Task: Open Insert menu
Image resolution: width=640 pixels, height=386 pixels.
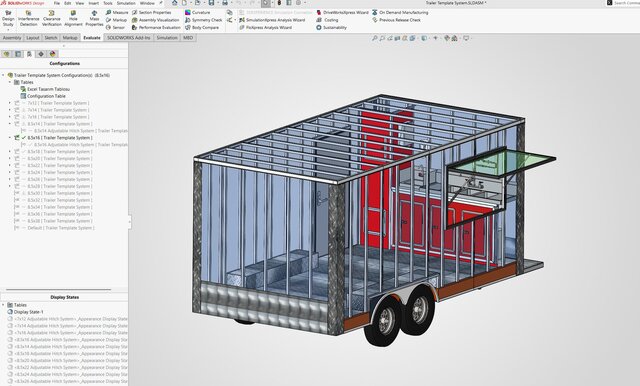Action: click(93, 3)
